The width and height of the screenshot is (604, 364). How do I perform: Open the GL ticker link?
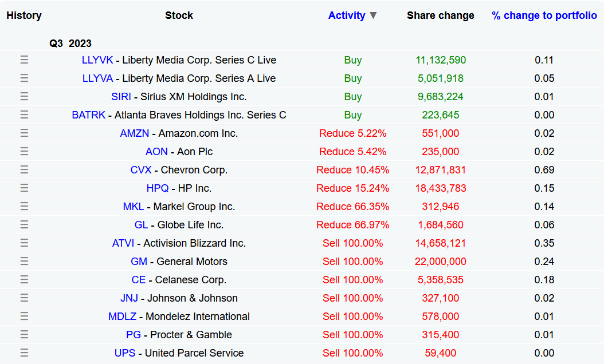tap(141, 225)
